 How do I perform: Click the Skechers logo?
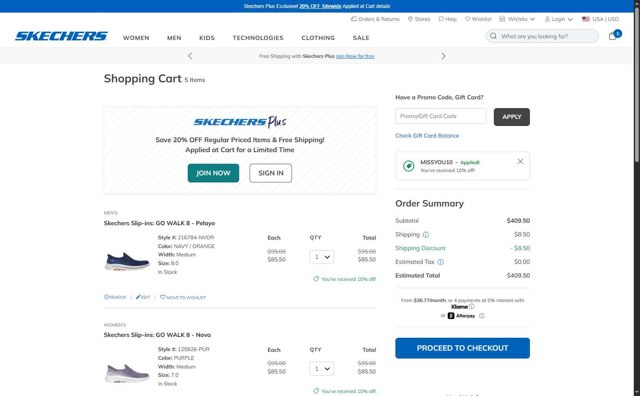61,36
